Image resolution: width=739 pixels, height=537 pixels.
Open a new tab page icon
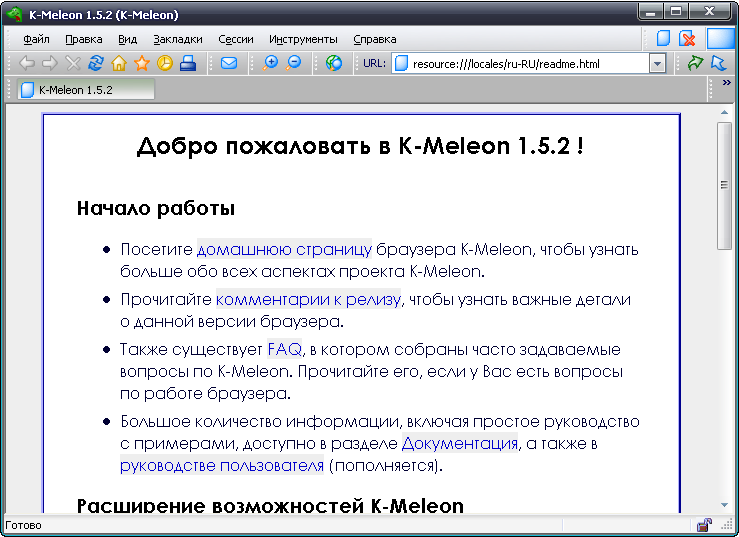pyautogui.click(x=664, y=38)
